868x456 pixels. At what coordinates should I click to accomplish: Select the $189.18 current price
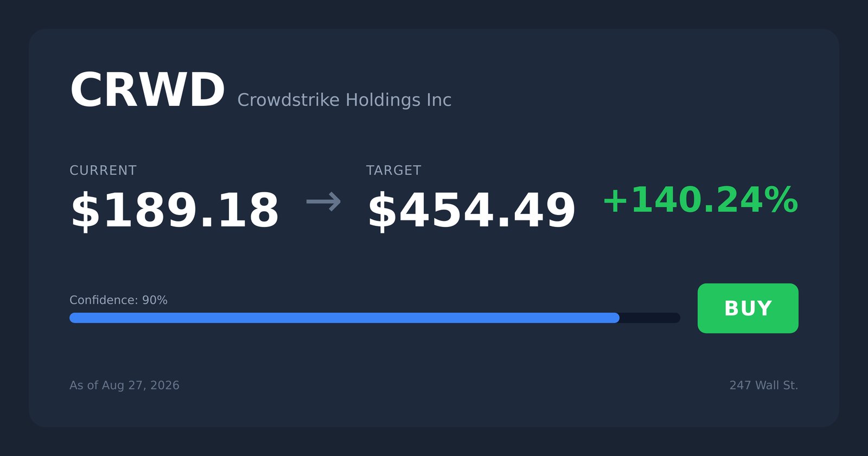pyautogui.click(x=175, y=211)
